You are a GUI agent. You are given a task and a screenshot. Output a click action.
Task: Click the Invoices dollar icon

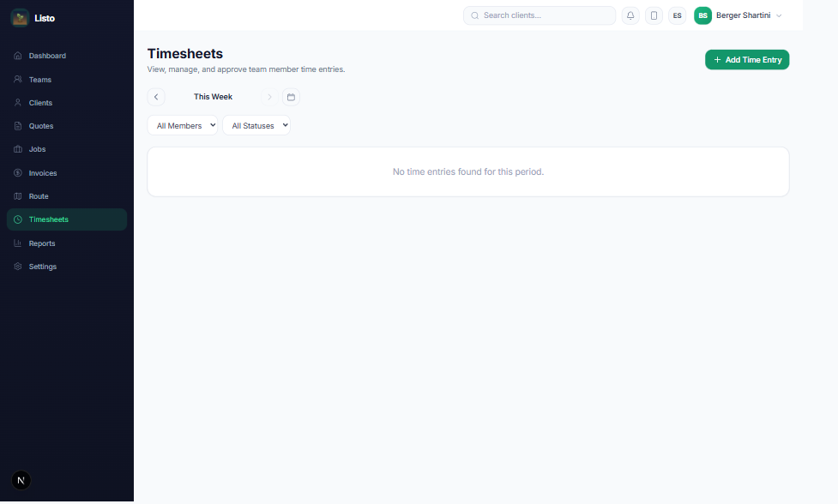click(x=18, y=173)
